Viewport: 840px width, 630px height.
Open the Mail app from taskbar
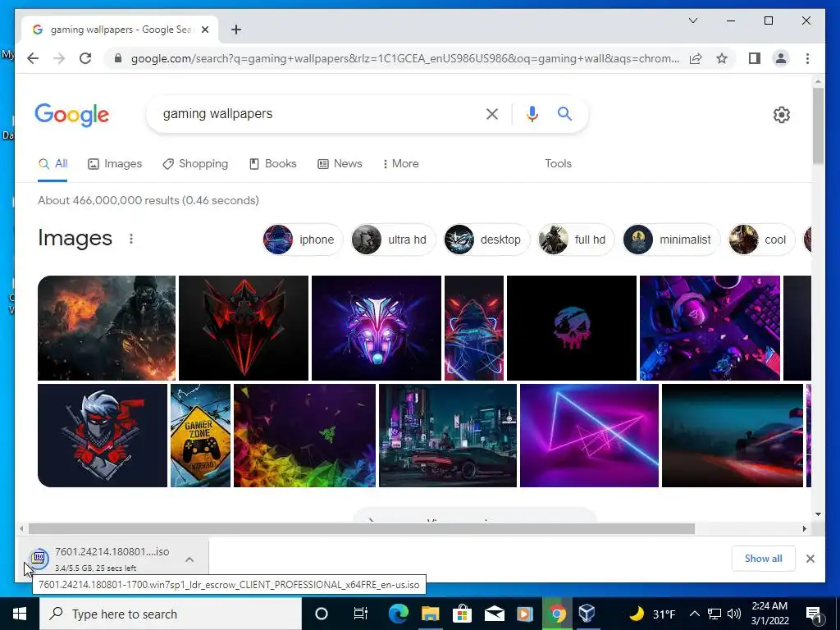(x=493, y=614)
